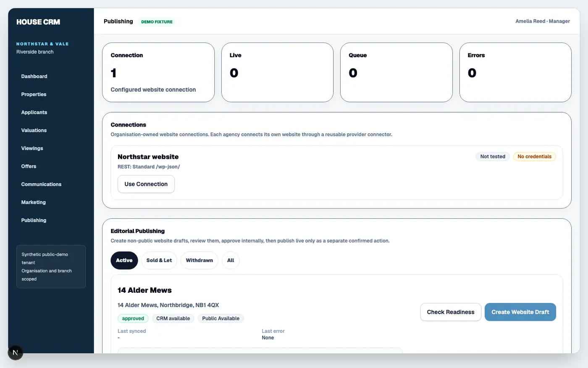Viewport: 588px width, 368px height.
Task: Open Communications from the sidebar
Action: pyautogui.click(x=41, y=185)
